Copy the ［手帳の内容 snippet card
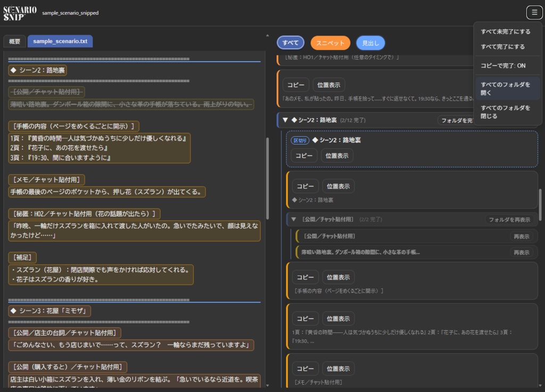This screenshot has width=545, height=392. click(x=305, y=277)
